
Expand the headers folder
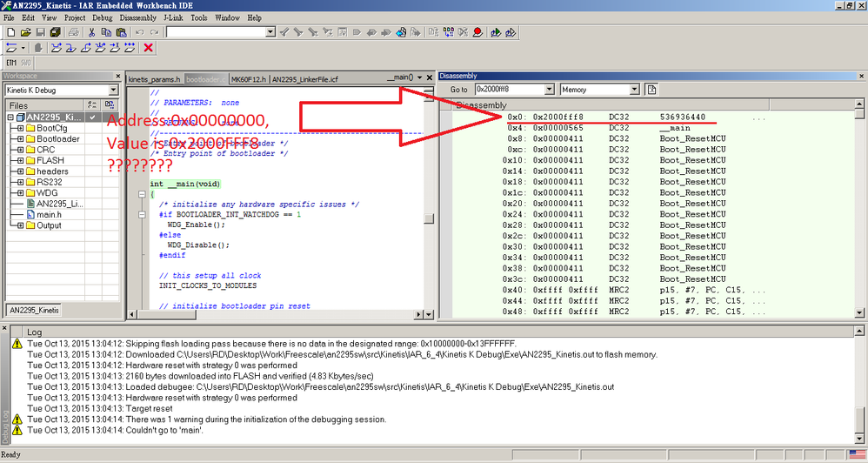click(x=21, y=171)
